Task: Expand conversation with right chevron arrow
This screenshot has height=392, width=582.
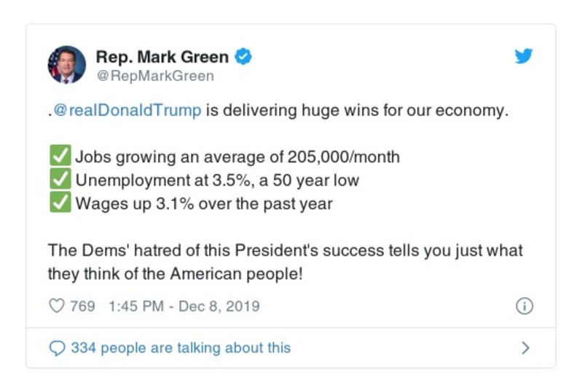Action: point(525,348)
